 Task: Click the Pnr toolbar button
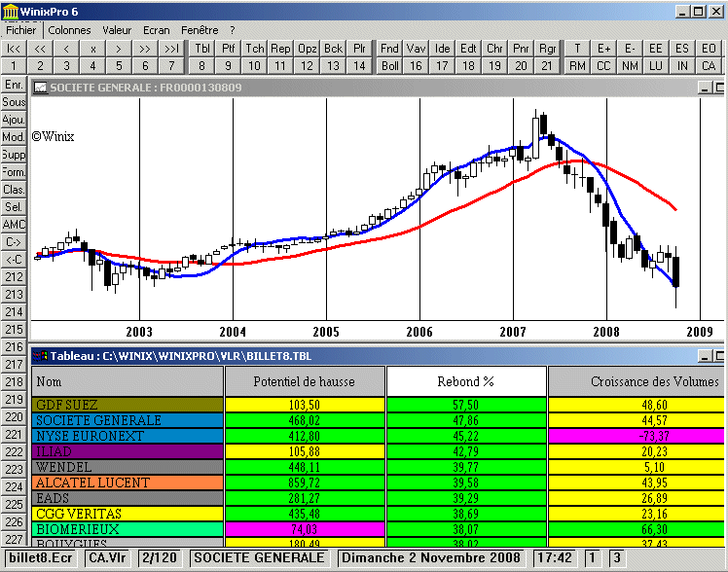click(521, 49)
